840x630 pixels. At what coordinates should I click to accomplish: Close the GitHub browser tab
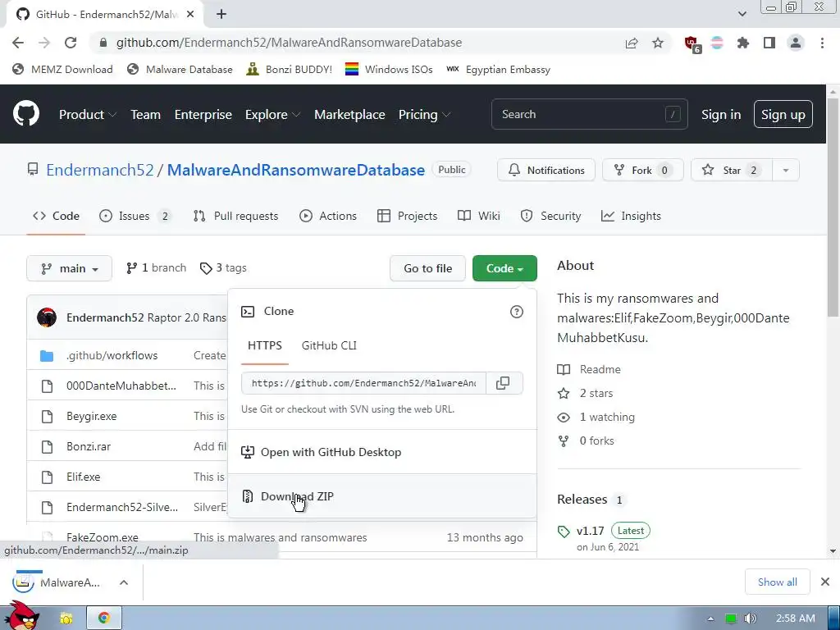pos(190,15)
